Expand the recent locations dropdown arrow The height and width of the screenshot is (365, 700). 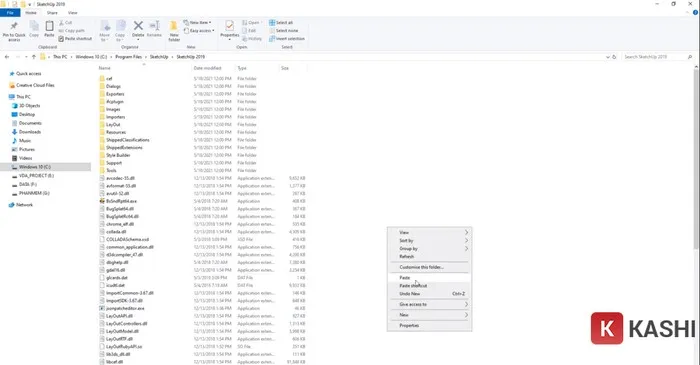coord(26,57)
